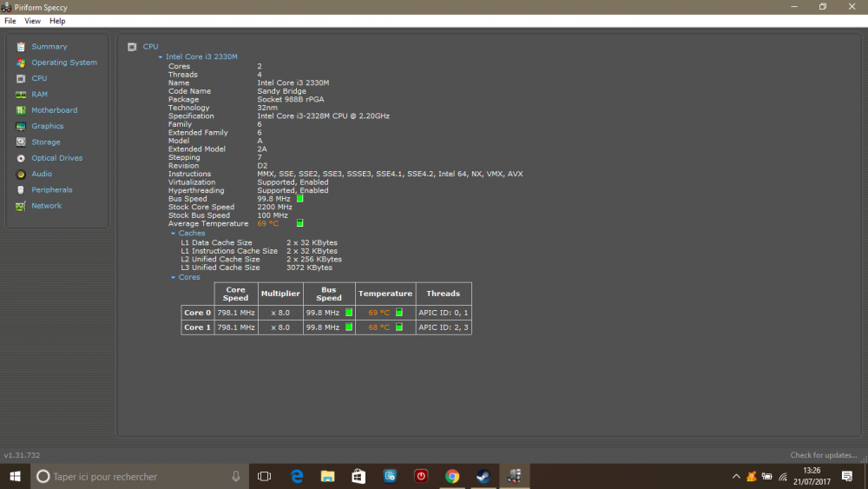Open the Help menu
The width and height of the screenshot is (868, 489).
(x=57, y=21)
